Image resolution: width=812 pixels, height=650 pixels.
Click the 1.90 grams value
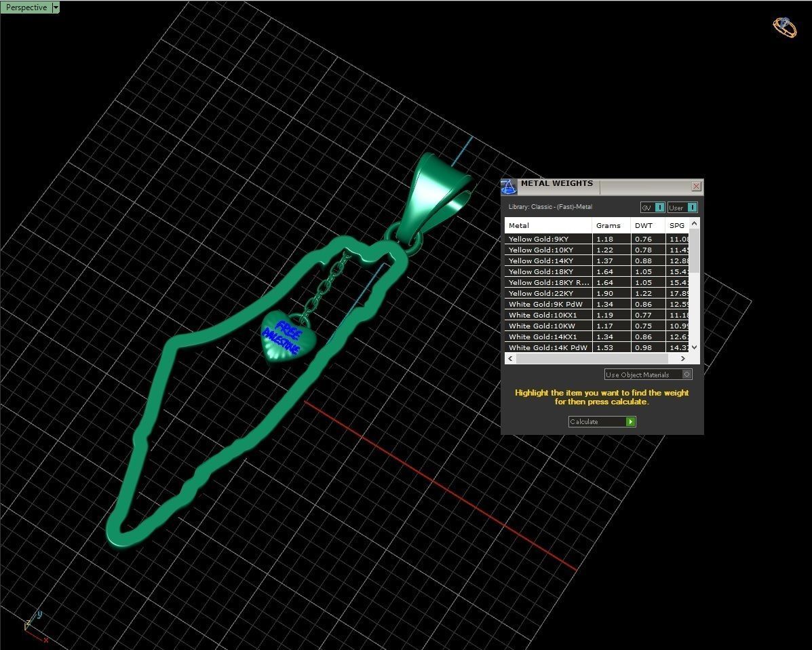[x=604, y=293]
